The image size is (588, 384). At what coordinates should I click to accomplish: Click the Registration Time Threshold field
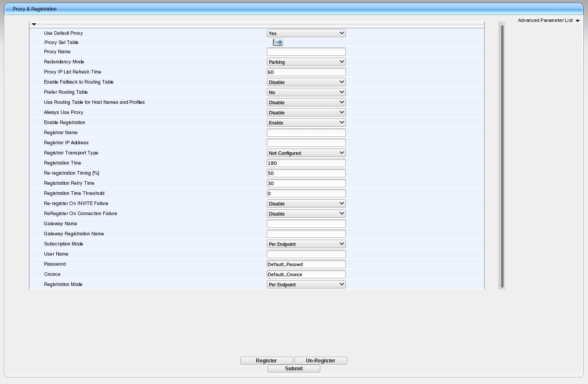[306, 193]
